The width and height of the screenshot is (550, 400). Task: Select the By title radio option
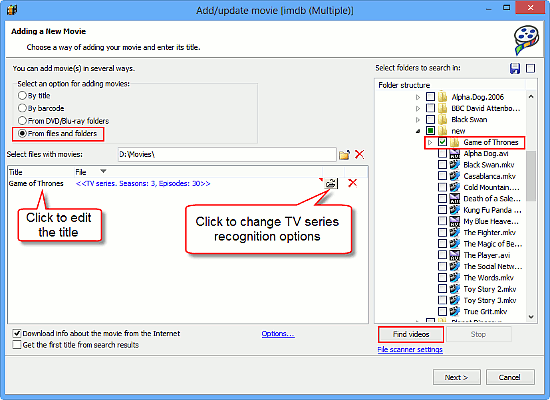[x=22, y=95]
